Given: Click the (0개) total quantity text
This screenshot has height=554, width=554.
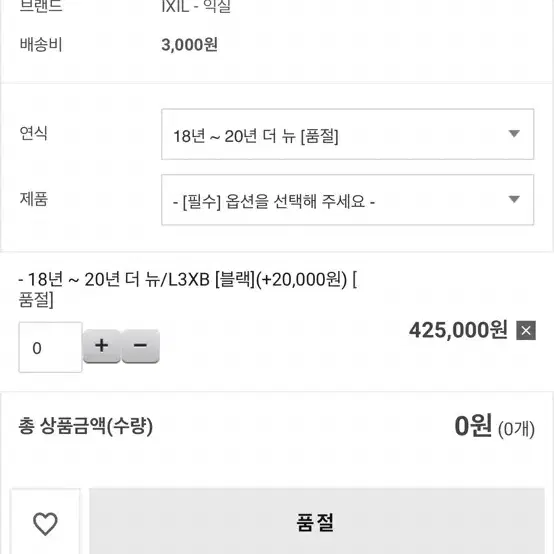Looking at the screenshot, I should tap(516, 429).
